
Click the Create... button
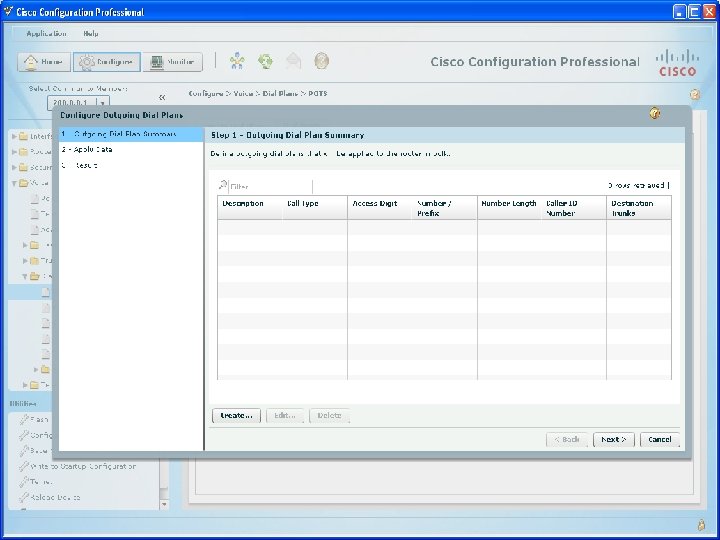(236, 416)
